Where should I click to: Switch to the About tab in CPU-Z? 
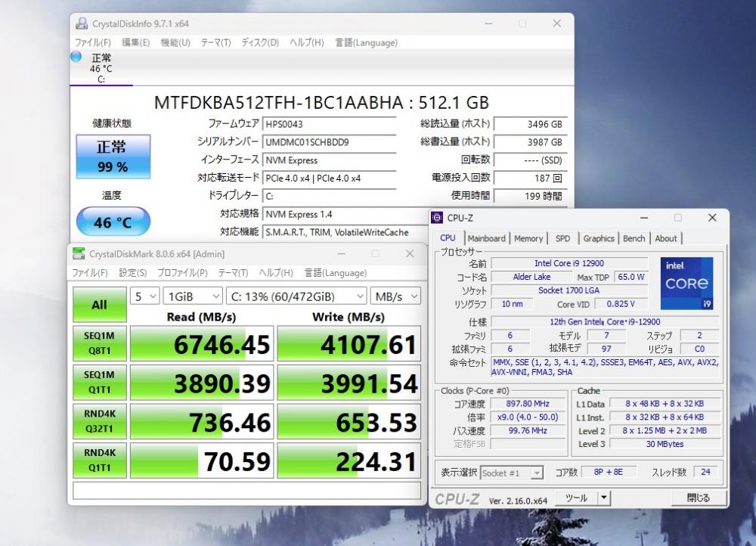(x=666, y=238)
